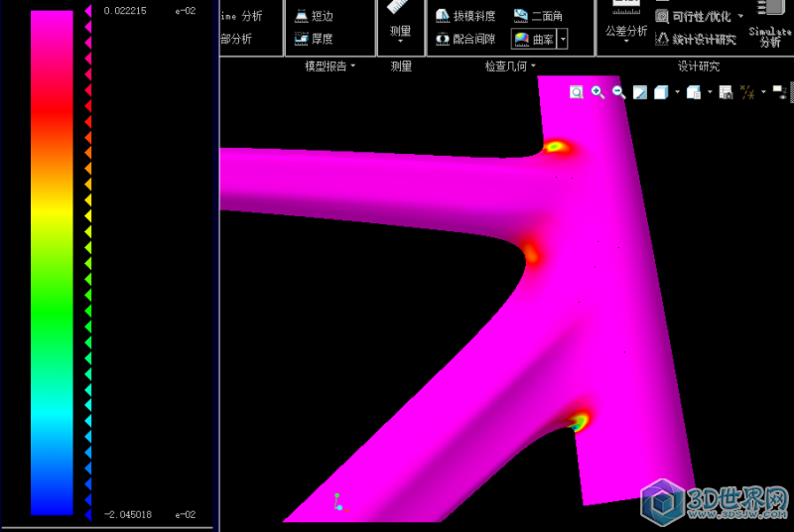Select the display style cube icon
The width and height of the screenshot is (794, 532).
point(661,92)
